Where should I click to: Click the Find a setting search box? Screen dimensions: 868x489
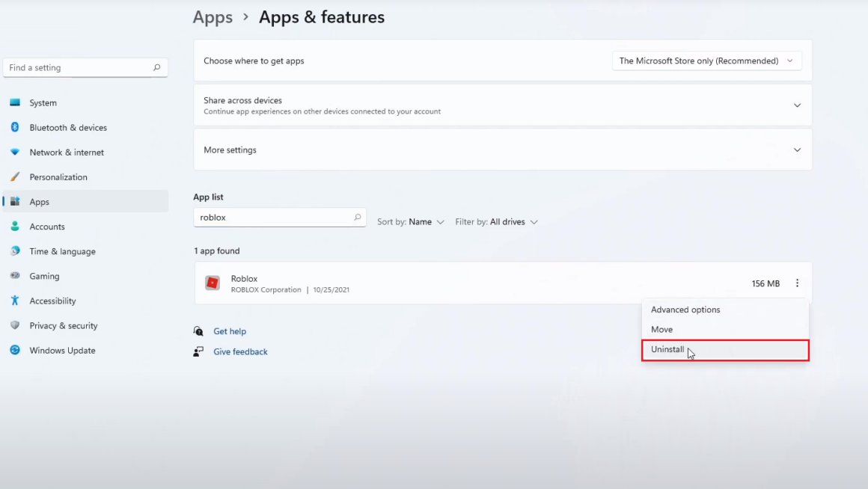pos(79,68)
